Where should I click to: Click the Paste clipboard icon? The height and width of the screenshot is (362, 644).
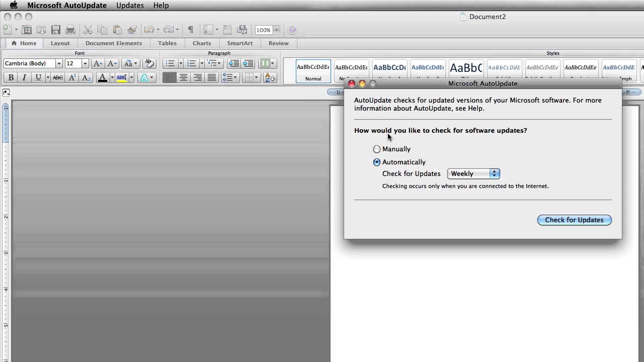click(117, 30)
